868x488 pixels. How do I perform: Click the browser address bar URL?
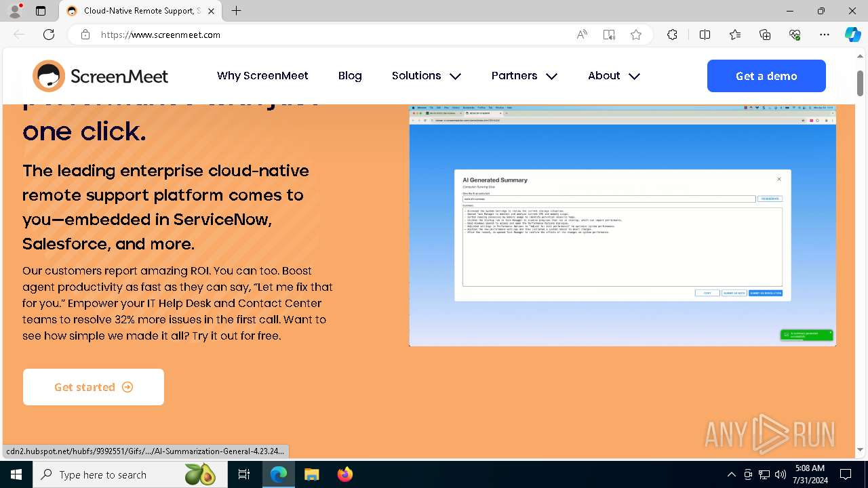161,35
